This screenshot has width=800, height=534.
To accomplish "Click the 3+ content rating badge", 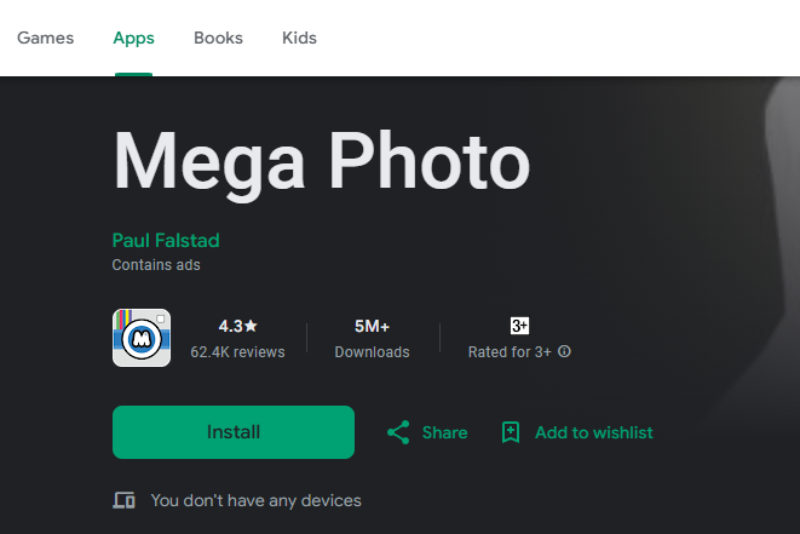I will (x=519, y=325).
